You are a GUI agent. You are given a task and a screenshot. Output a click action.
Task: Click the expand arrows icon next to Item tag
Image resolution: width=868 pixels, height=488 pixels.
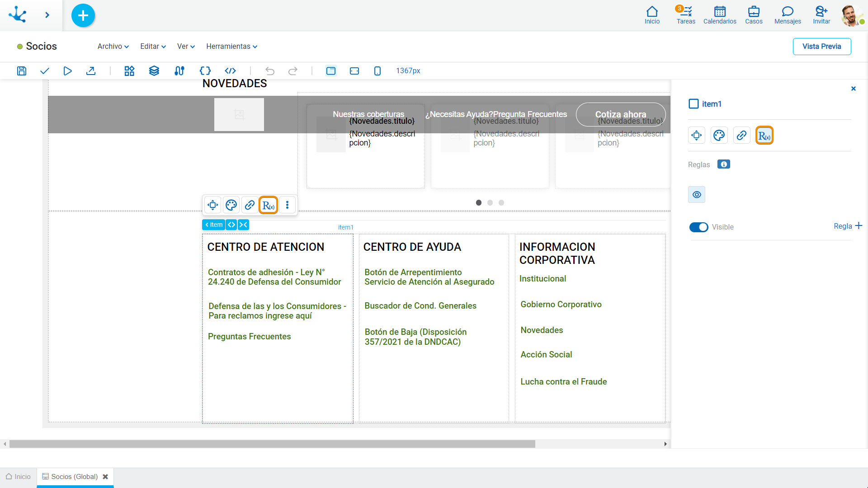[x=231, y=225]
